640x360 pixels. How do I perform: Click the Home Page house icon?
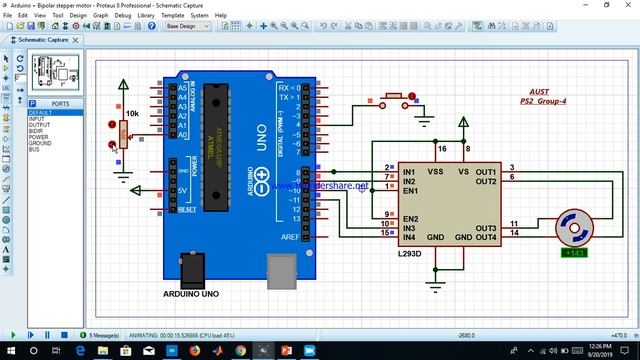click(x=55, y=26)
